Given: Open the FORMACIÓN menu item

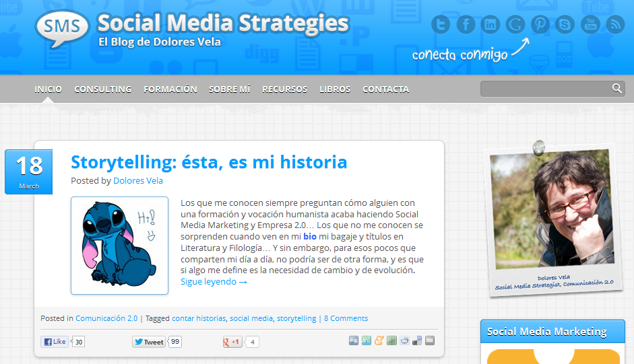Looking at the screenshot, I should (170, 89).
